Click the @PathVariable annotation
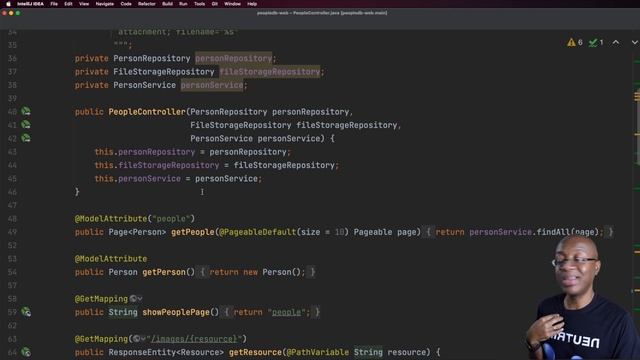Viewport: 640px width, 360px height. point(318,352)
